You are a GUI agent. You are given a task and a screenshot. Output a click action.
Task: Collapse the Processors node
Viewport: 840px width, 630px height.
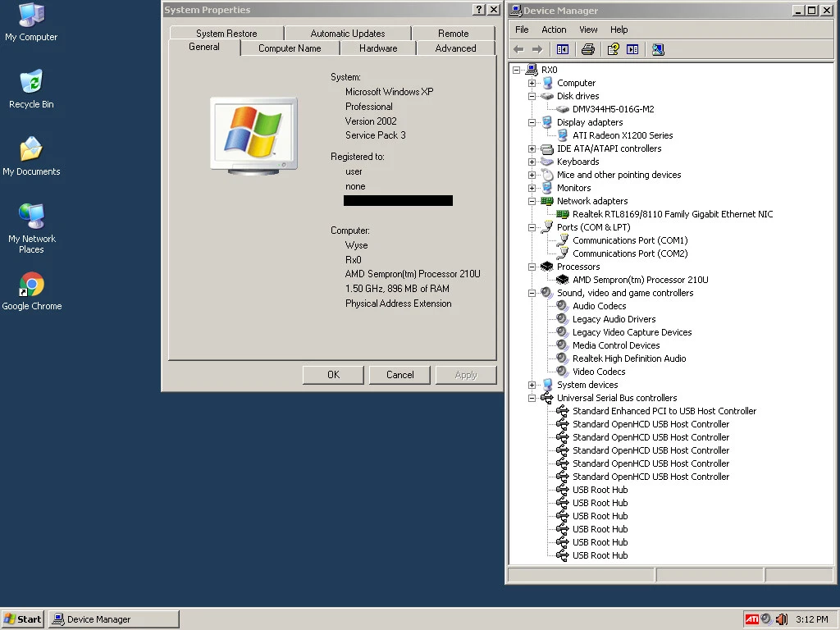click(532, 267)
